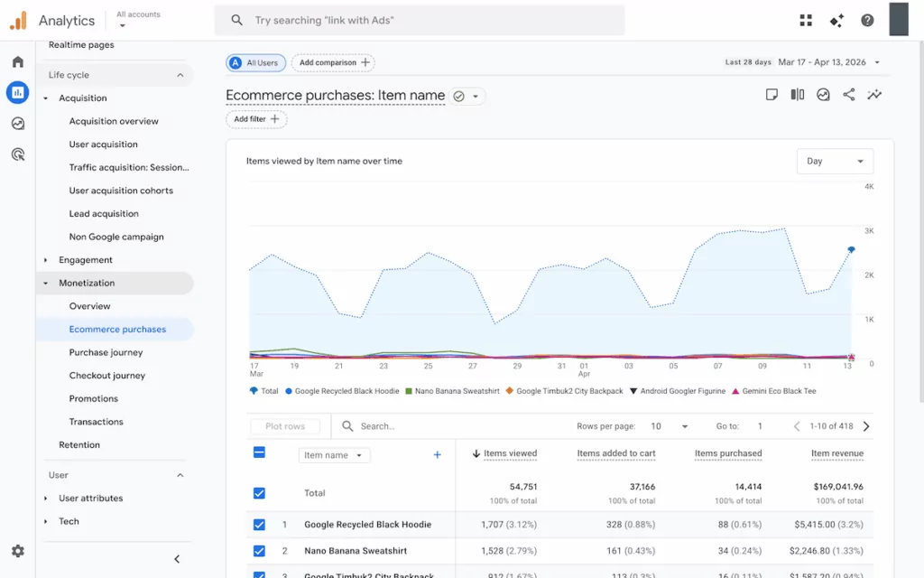Viewport: 924px width, 578px height.
Task: Click the page vertical scrollbar
Action: [x=920, y=222]
